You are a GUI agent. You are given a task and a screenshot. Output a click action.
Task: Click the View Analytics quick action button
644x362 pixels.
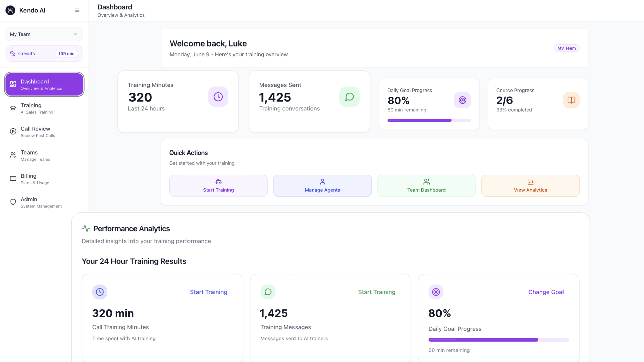coord(530,186)
